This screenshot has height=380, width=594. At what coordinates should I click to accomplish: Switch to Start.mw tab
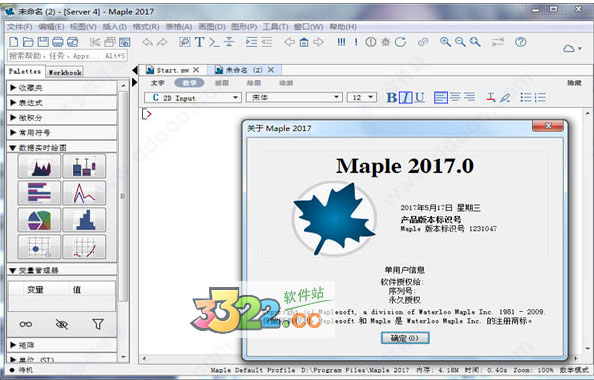coord(173,70)
